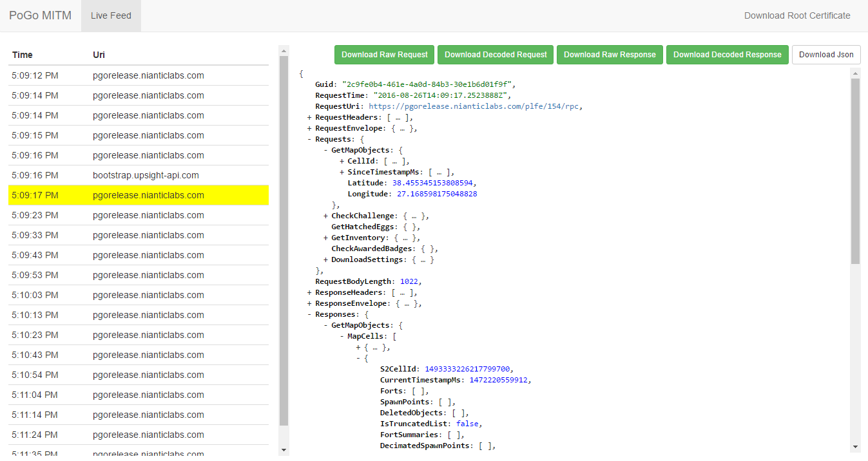Select the 5:10:23 PM request row
Image resolution: width=868 pixels, height=461 pixels.
tap(139, 335)
